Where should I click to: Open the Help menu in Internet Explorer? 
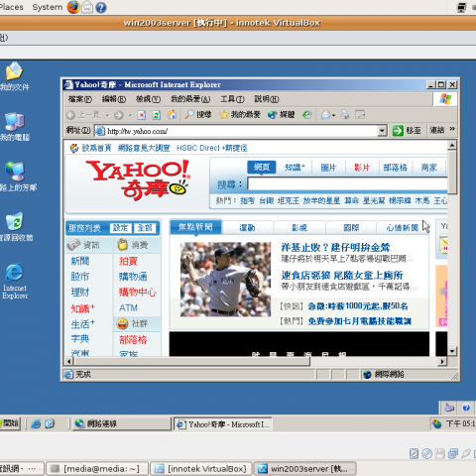(267, 99)
